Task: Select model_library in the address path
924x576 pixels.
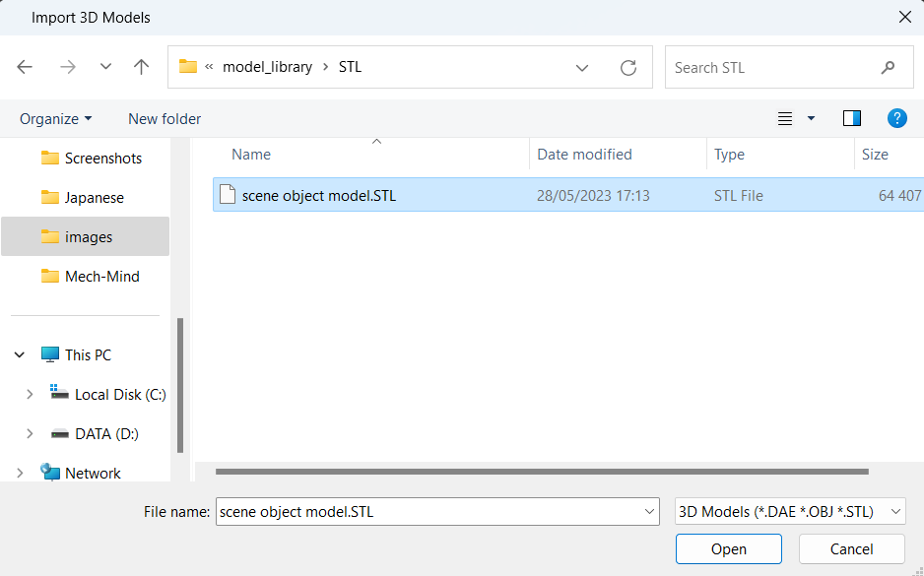Action: pos(268,67)
